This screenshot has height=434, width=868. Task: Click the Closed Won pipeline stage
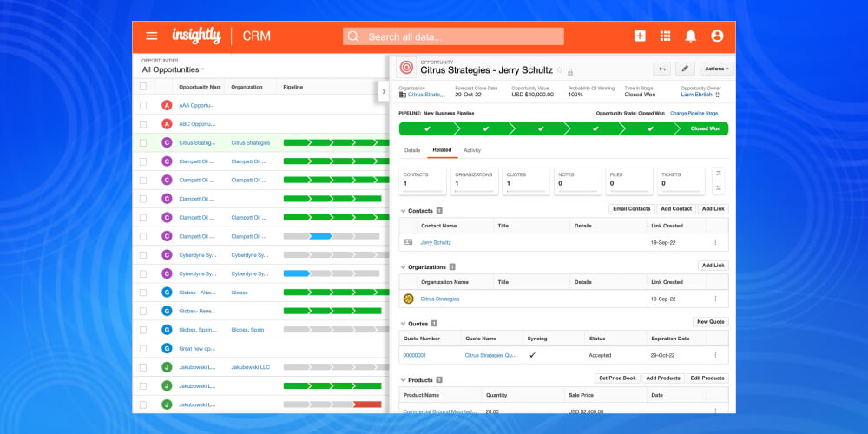[x=704, y=128]
